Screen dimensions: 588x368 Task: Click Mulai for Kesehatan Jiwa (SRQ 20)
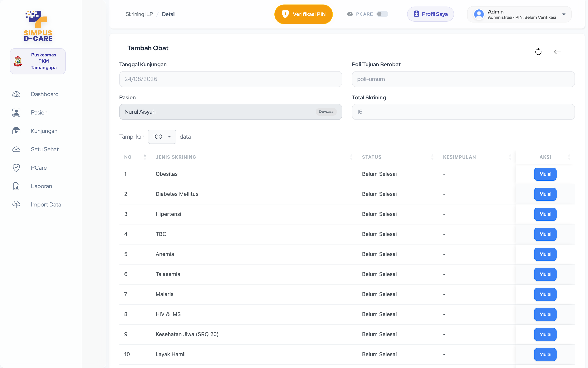pyautogui.click(x=545, y=334)
